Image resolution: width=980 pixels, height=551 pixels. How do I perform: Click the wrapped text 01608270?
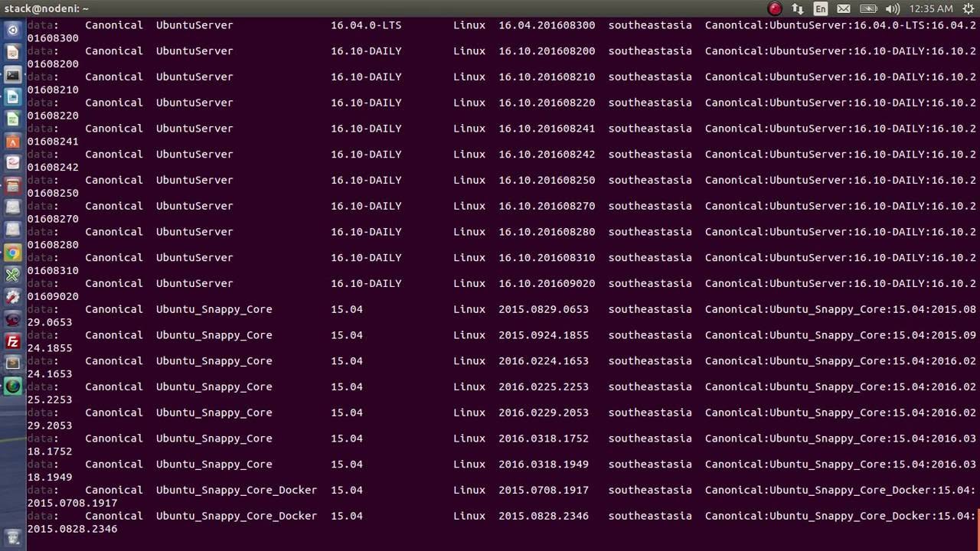tap(53, 219)
